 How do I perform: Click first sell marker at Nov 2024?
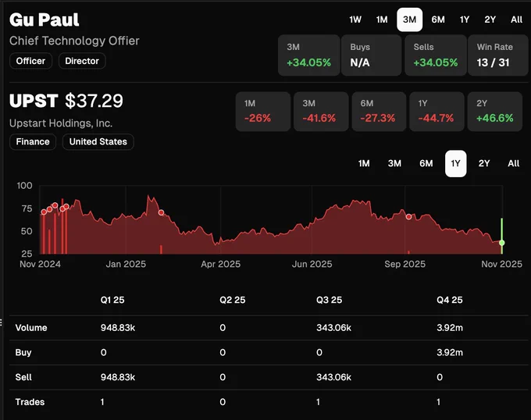pos(44,212)
